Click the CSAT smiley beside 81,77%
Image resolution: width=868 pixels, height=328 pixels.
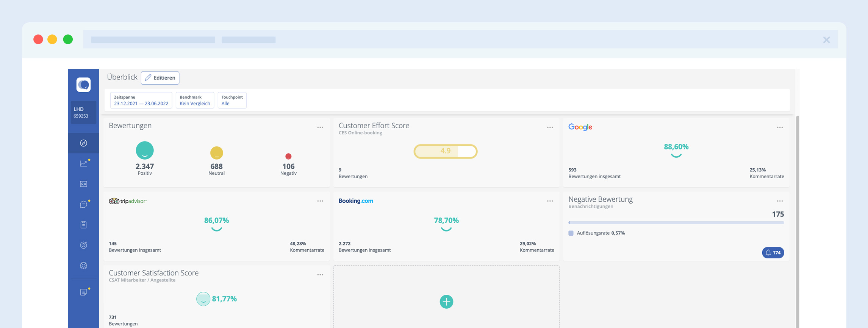[x=203, y=299]
